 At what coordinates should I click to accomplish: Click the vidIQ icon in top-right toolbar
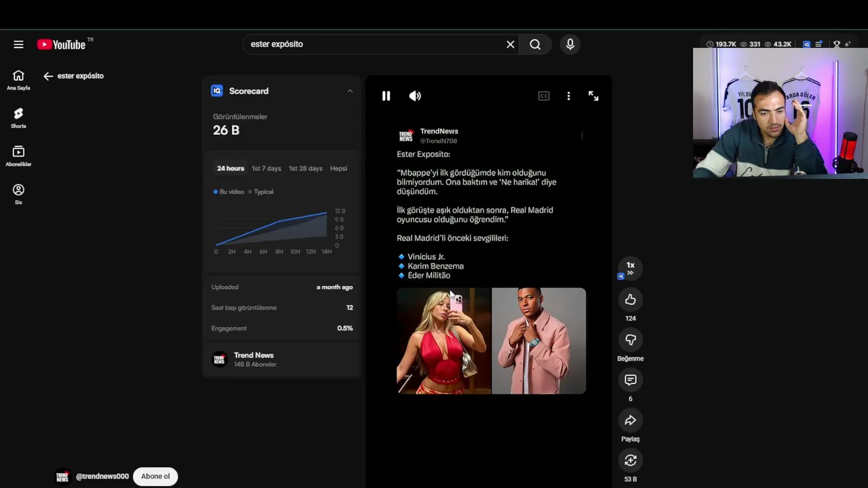click(x=806, y=44)
